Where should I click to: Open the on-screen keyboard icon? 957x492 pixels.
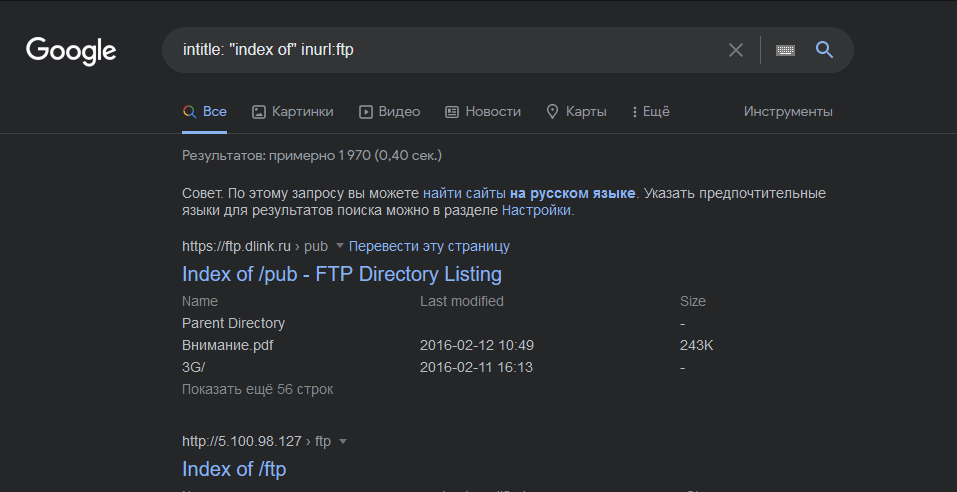785,50
